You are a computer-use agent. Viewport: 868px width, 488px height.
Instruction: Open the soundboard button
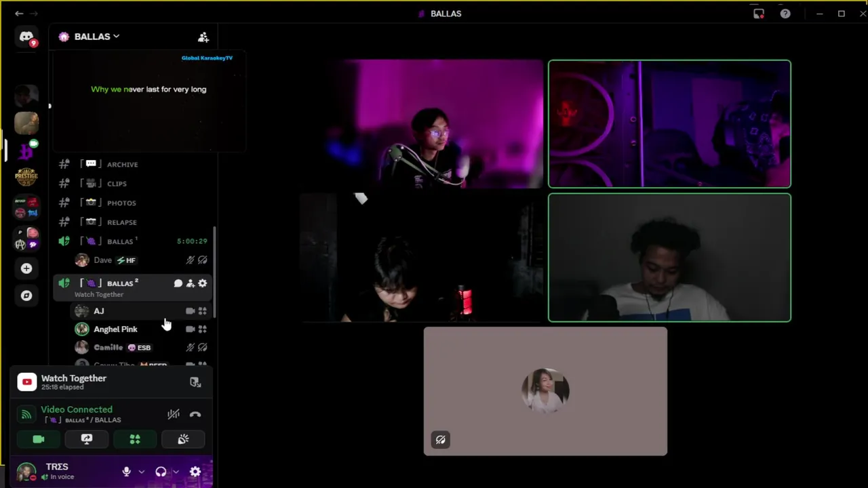click(x=183, y=439)
